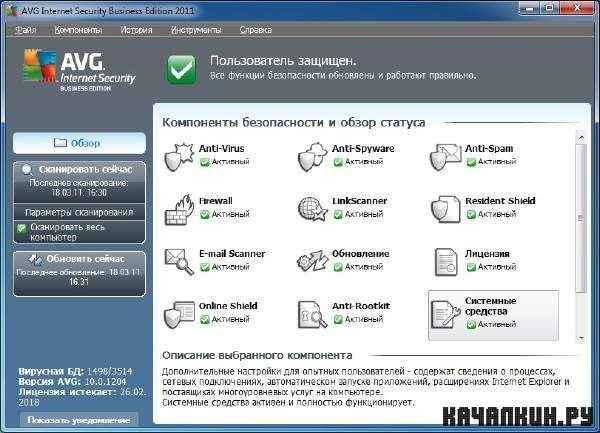This screenshot has width=600, height=433.
Task: Click the AVG Internet Security logo
Action: pyautogui.click(x=79, y=70)
